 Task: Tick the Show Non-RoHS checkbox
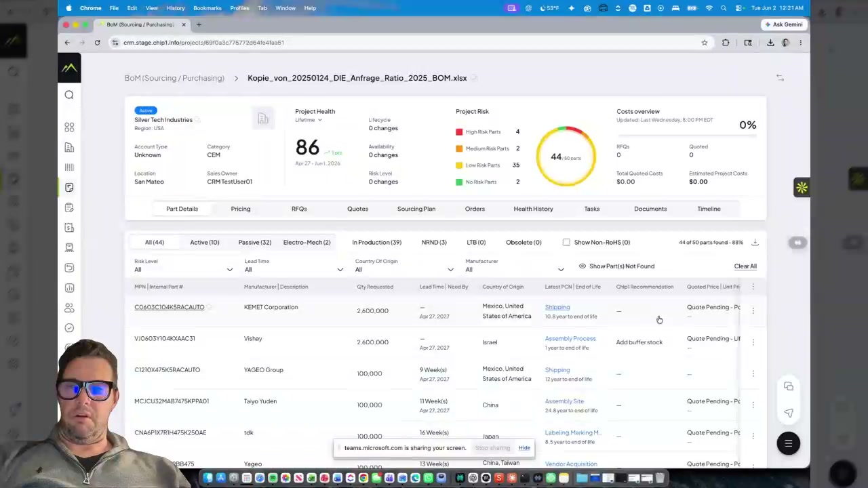566,243
